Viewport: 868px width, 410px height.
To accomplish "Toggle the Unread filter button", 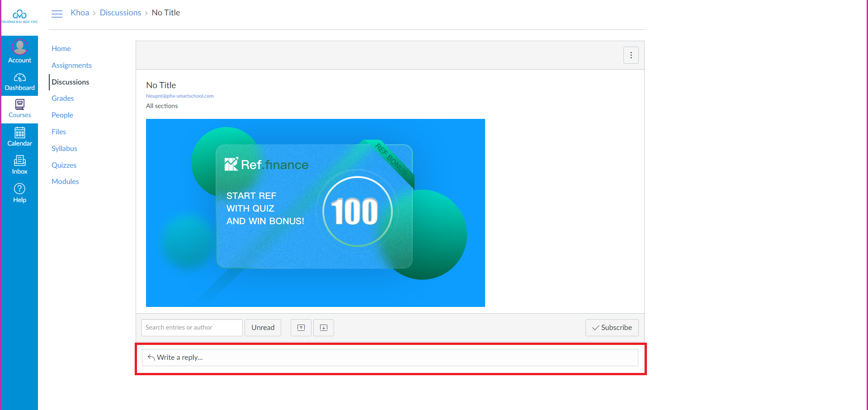I will [263, 328].
